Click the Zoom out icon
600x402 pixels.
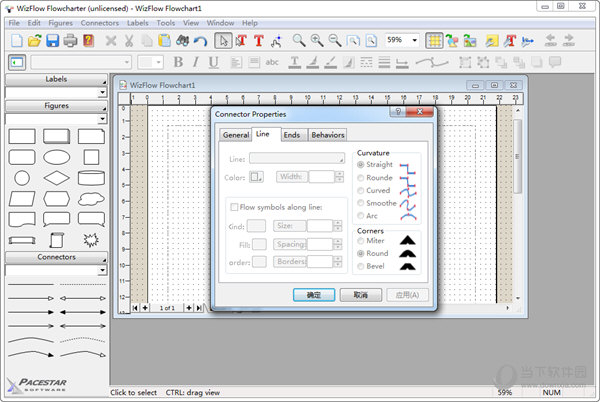tap(335, 40)
